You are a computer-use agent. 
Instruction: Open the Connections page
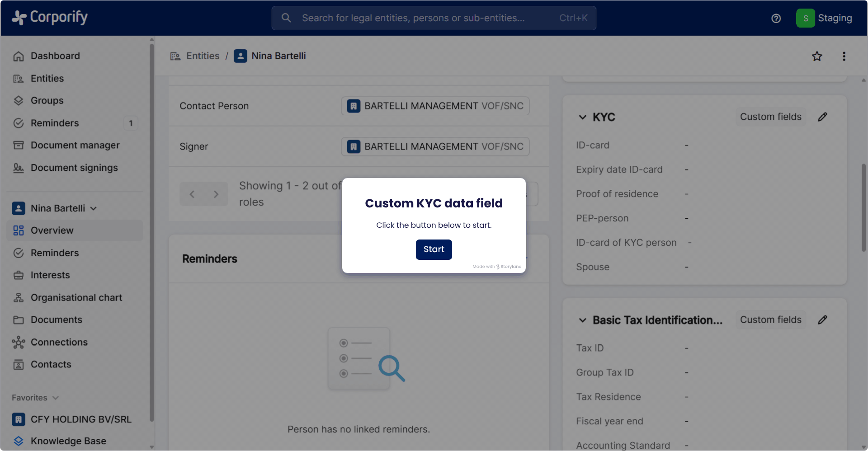point(59,343)
